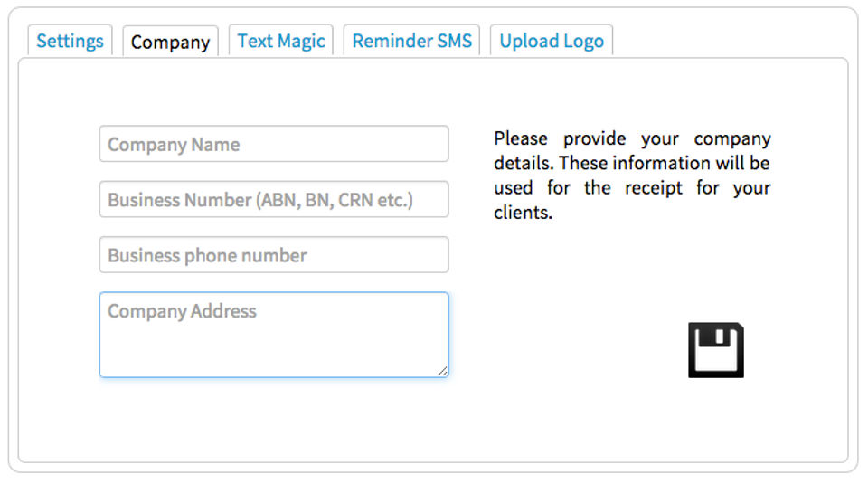Switch to the Settings tab
The height and width of the screenshot is (484, 868).
coord(70,41)
